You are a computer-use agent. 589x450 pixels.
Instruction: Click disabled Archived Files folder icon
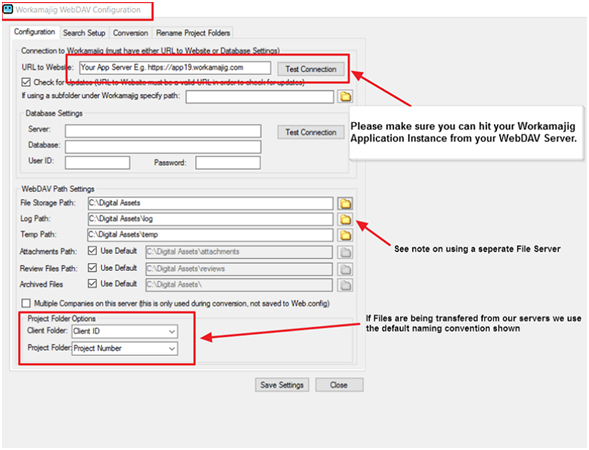point(345,285)
